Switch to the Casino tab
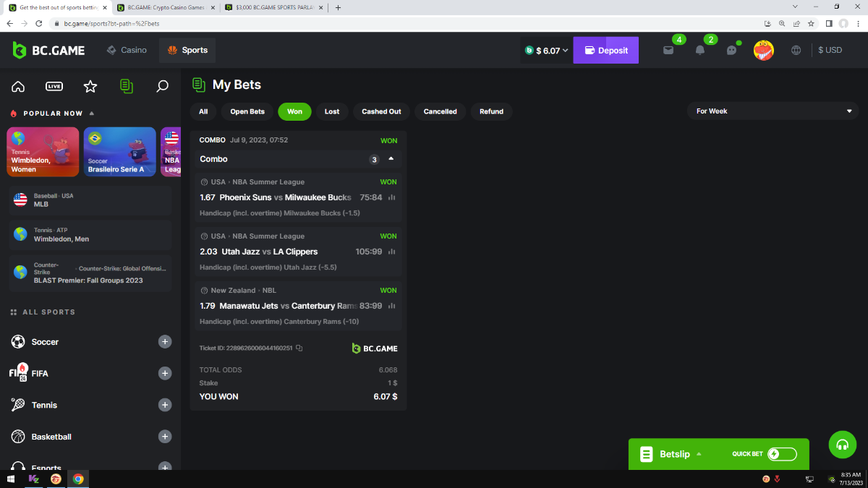Image resolution: width=868 pixels, height=488 pixels. coord(127,51)
